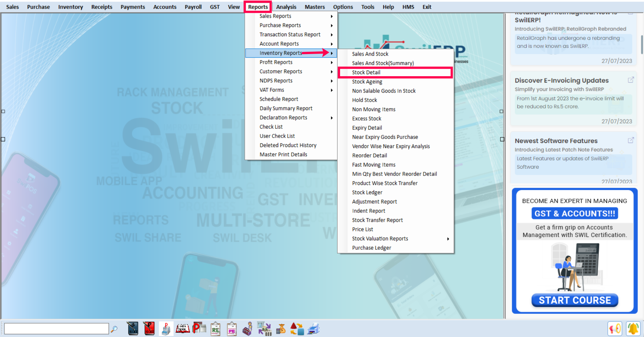Open Indent Report entry
Screen dimensions: 644x337
[395, 211]
